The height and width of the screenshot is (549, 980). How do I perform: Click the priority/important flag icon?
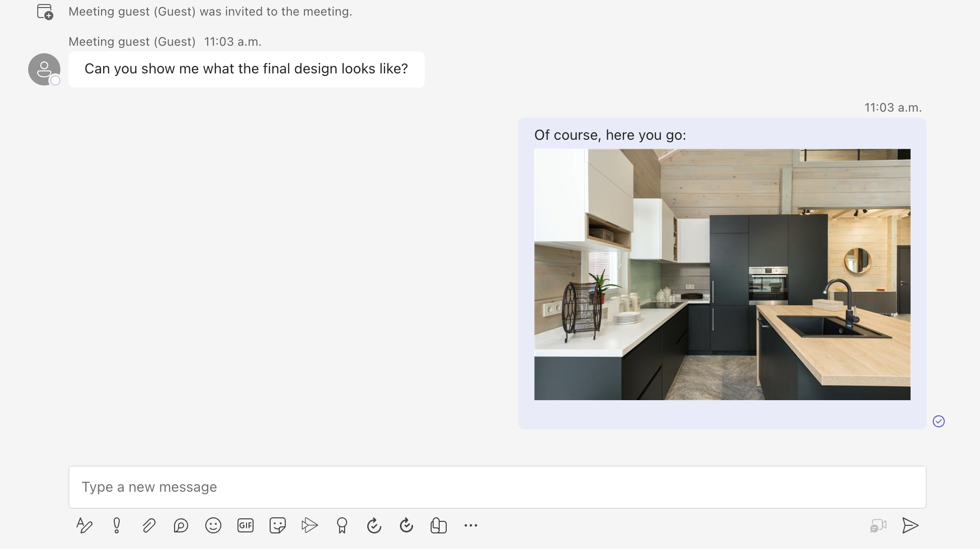(115, 525)
